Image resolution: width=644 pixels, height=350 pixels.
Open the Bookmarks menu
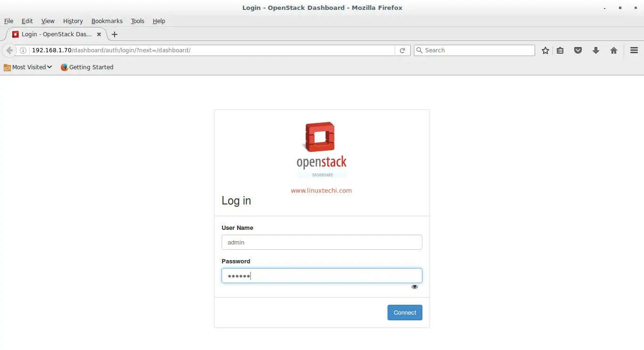[x=107, y=21]
